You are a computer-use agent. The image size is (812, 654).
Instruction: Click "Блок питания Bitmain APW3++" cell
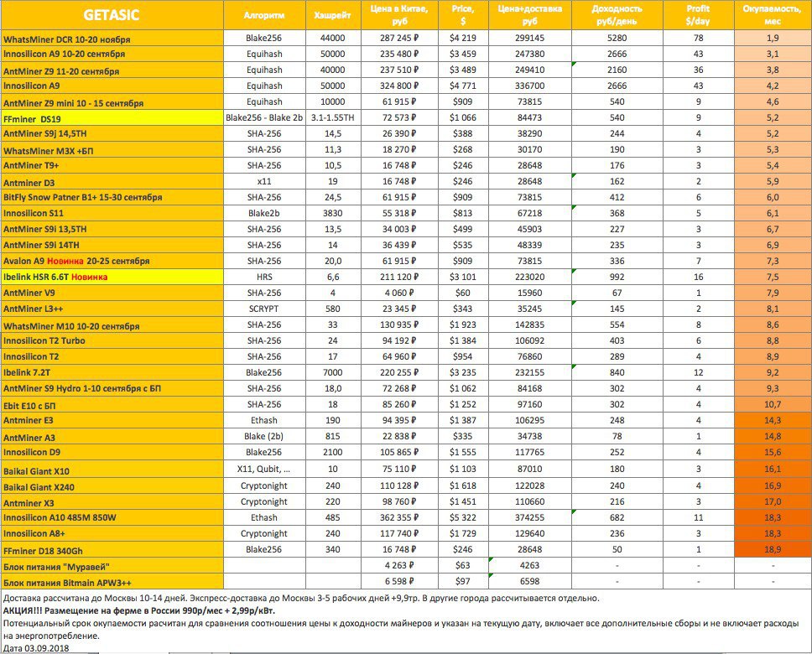[x=112, y=582]
